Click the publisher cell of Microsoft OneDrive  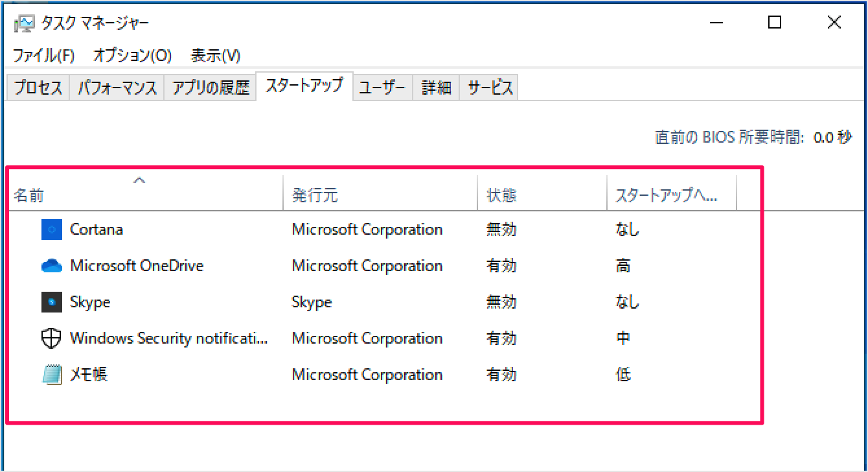click(367, 266)
